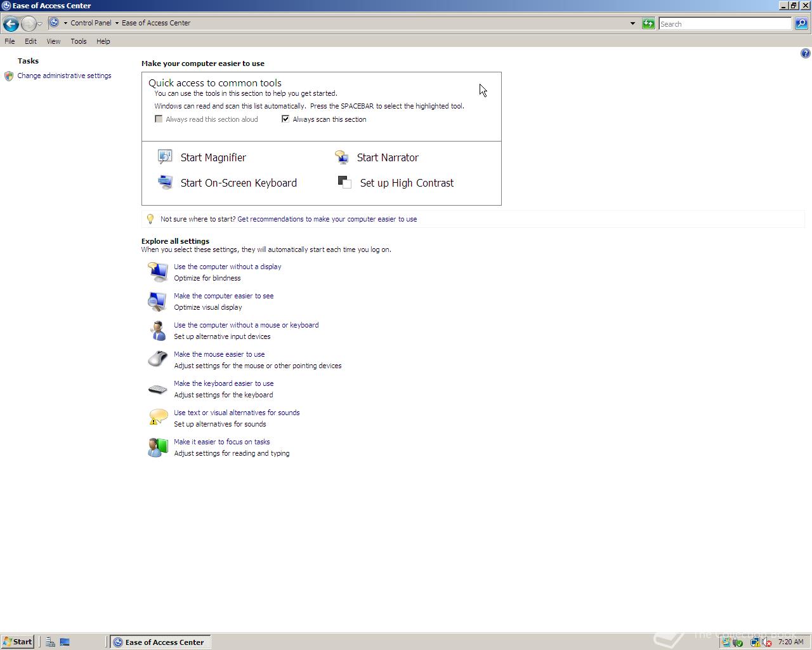Click the keyboard icon
Viewport: 812px width, 650px height.
tap(157, 389)
